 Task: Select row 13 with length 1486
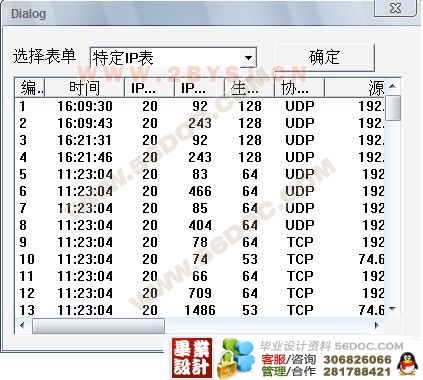[200, 310]
